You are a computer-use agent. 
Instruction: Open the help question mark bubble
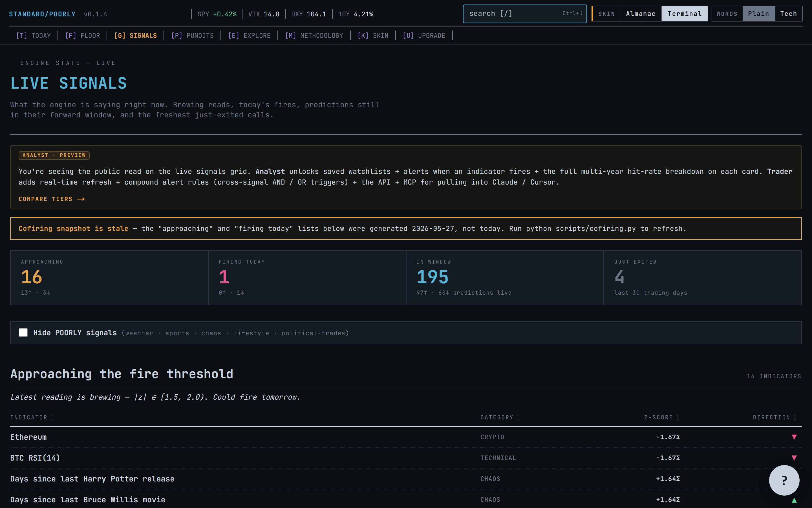point(784,480)
